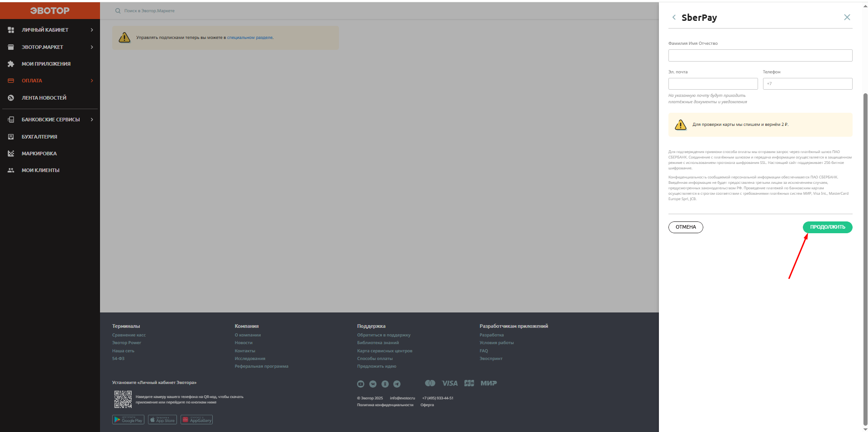Screen dimensions: 868x432
Task: Open the Предложить идею footer link
Action: click(377, 366)
